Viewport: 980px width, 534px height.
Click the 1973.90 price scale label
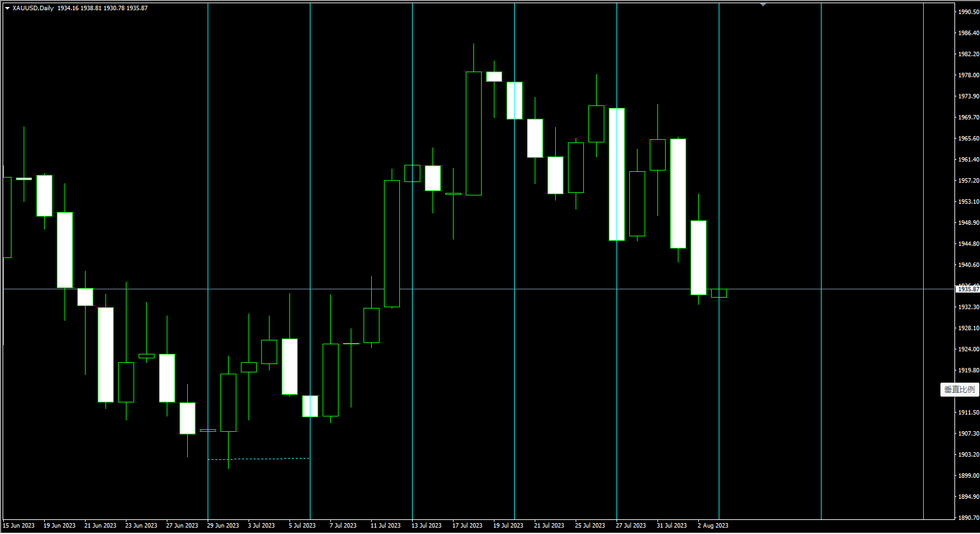(969, 96)
